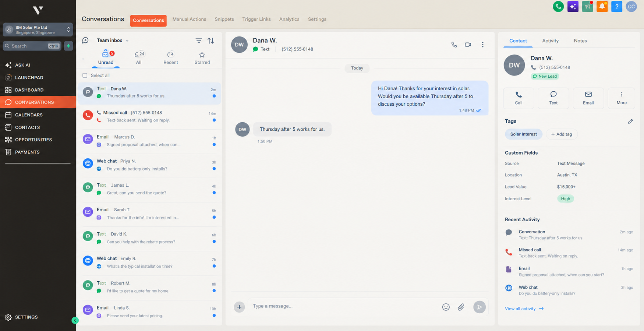Image resolution: width=644 pixels, height=331 pixels.
Task: Open the orange notifications bell
Action: [x=602, y=7]
